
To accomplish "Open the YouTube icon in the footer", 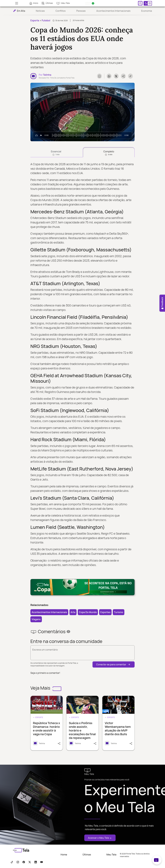I will [42, 862].
